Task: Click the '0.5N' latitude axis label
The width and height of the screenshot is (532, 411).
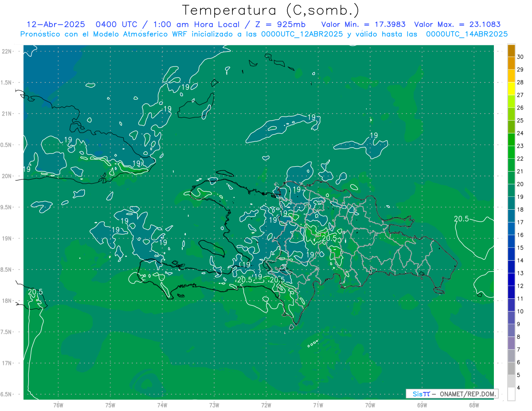Action: click(x=7, y=145)
